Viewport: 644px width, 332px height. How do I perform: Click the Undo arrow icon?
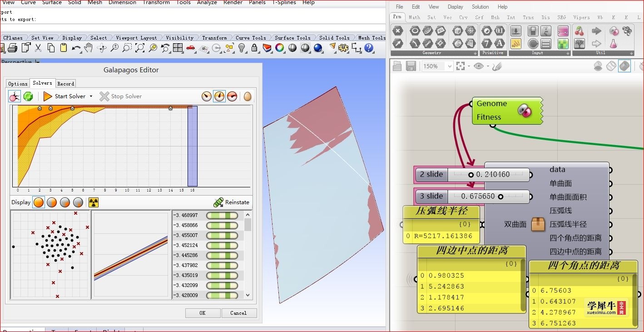(76, 48)
